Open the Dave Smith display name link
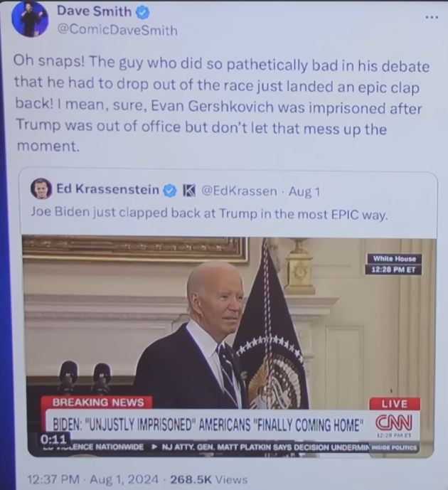Viewport: 448px width, 490px height. [94, 11]
